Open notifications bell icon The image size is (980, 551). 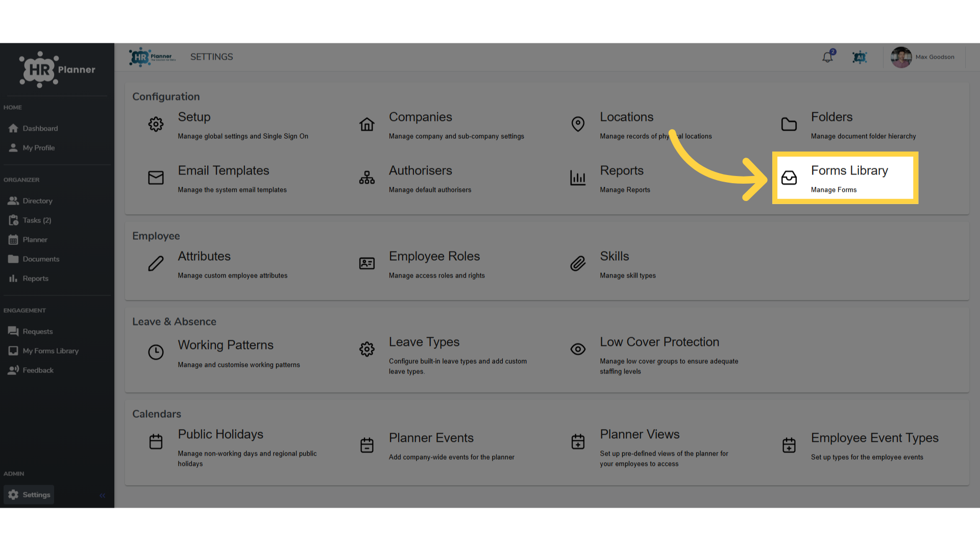click(x=827, y=57)
